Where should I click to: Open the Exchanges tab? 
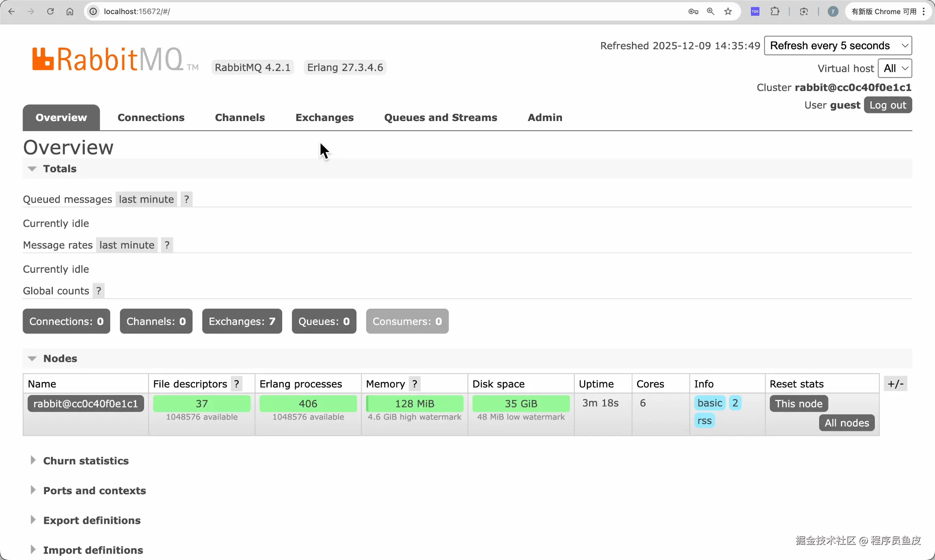(x=324, y=117)
